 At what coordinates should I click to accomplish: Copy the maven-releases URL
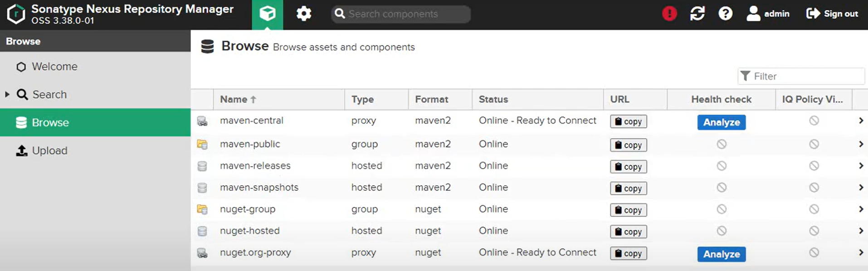[629, 167]
